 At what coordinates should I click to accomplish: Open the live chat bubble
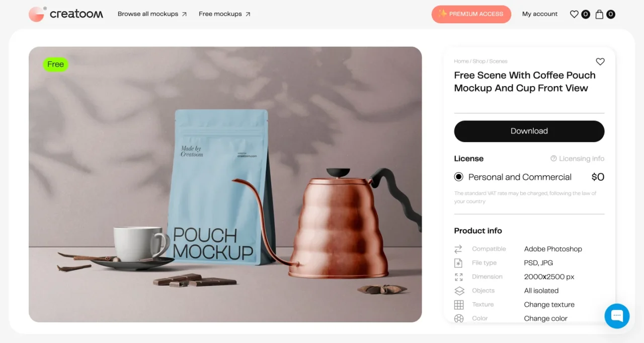pyautogui.click(x=617, y=316)
